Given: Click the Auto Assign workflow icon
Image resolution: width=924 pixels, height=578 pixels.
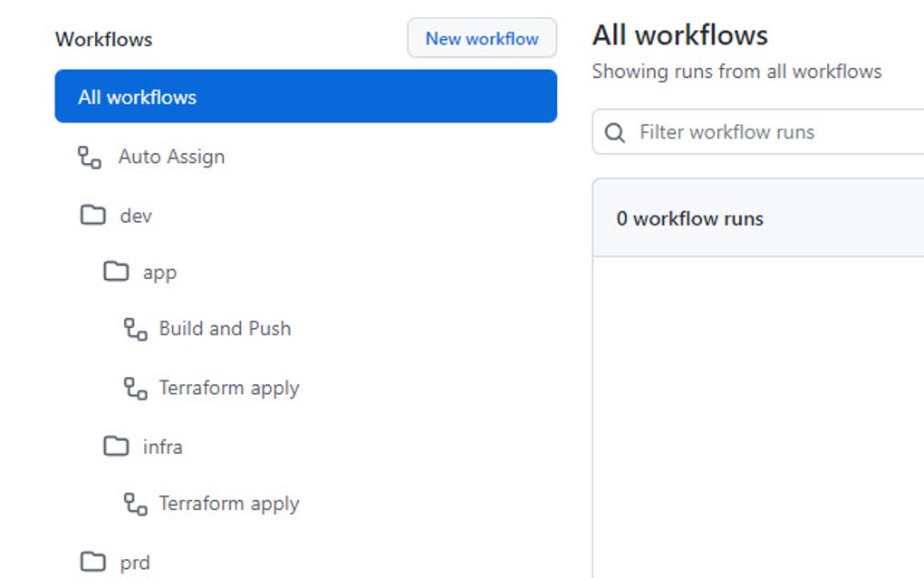Looking at the screenshot, I should click(88, 156).
